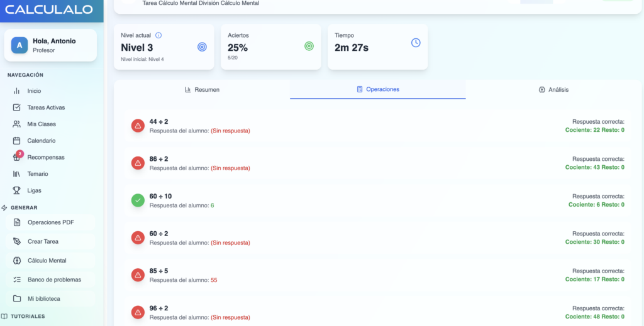The height and width of the screenshot is (326, 644).
Task: Click the Banco de problemas checklist icon
Action: [17, 280]
